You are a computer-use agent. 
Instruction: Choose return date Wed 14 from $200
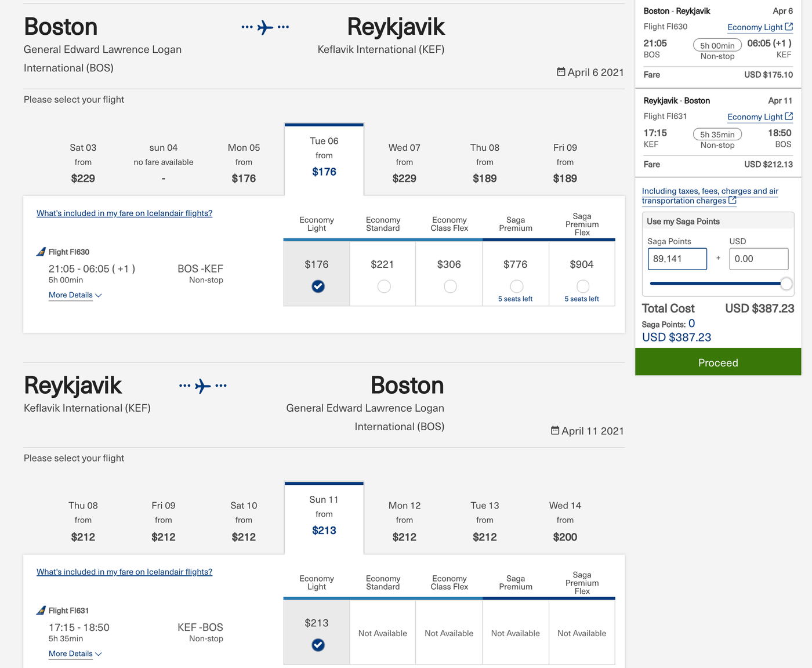pyautogui.click(x=565, y=521)
